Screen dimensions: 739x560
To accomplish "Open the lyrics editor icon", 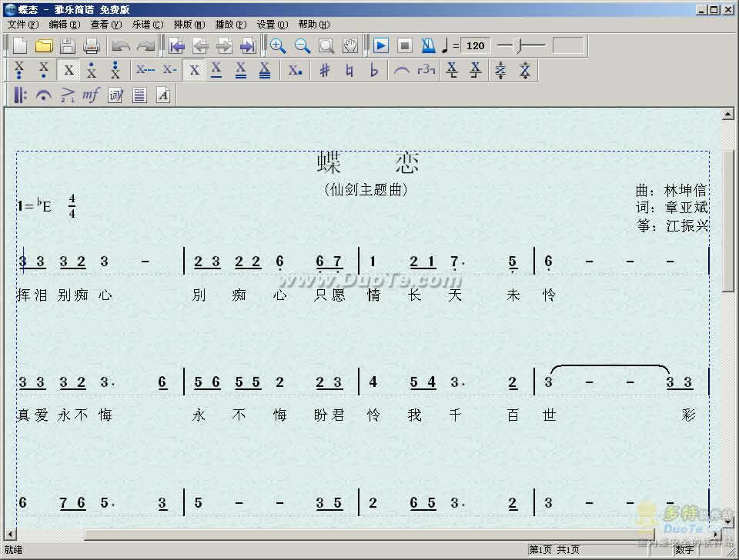I will [115, 95].
